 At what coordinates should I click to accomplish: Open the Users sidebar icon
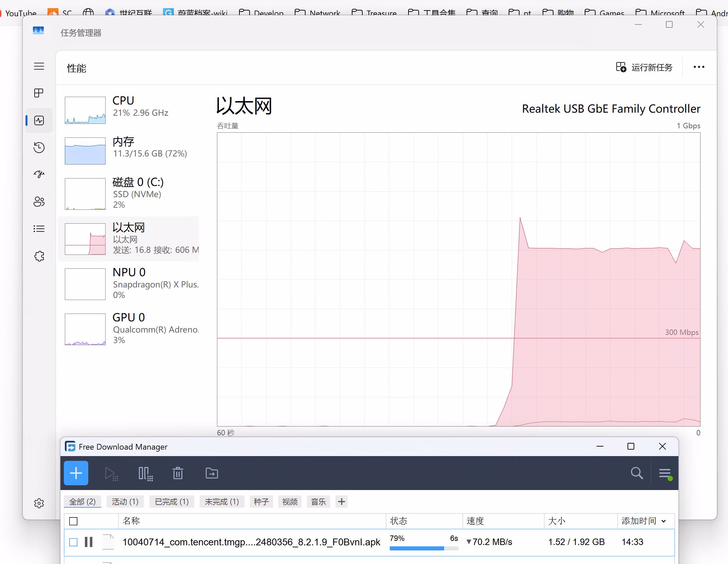click(39, 202)
